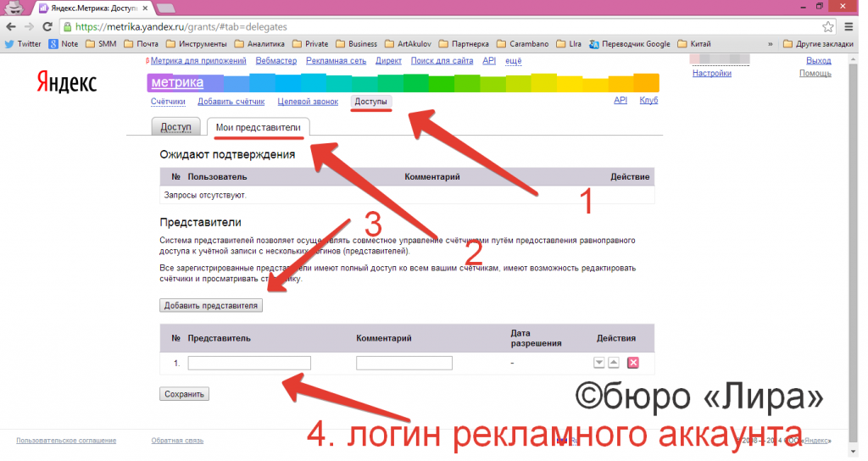868x461 pixels.
Task: Click the browser forward arrow
Action: 29,26
